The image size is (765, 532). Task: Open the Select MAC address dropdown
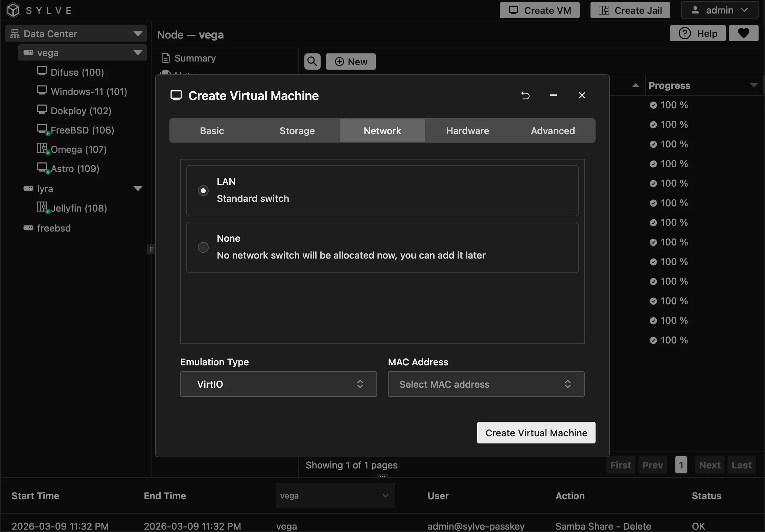click(486, 384)
